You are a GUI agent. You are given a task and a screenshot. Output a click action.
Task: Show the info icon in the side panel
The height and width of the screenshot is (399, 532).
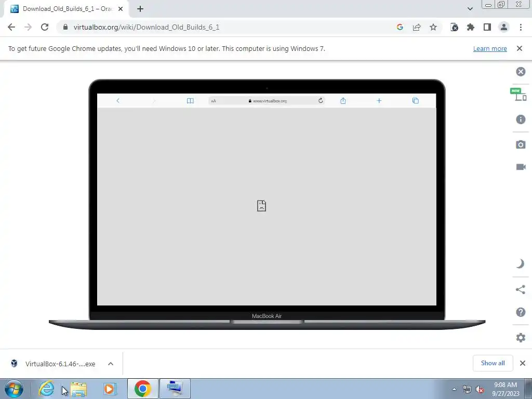pyautogui.click(x=521, y=119)
